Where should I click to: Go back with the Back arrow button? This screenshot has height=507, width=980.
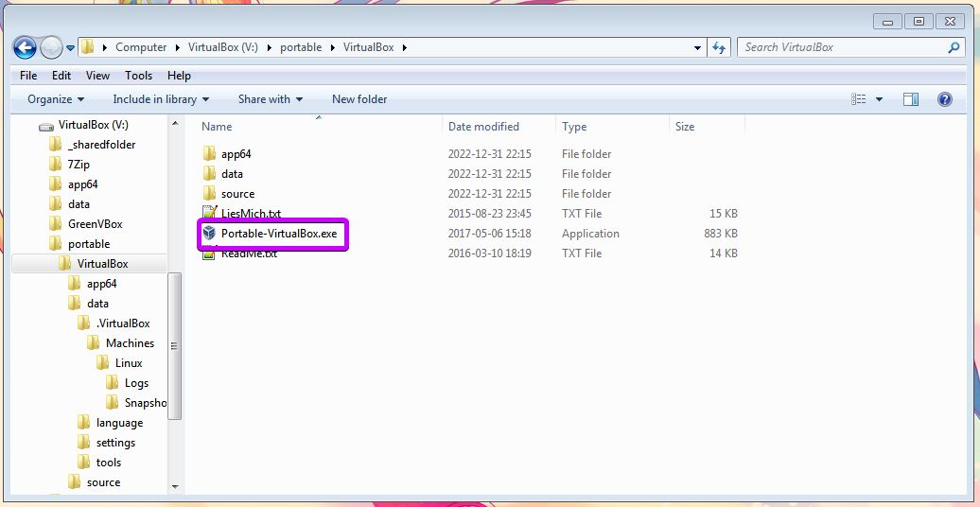pyautogui.click(x=25, y=47)
